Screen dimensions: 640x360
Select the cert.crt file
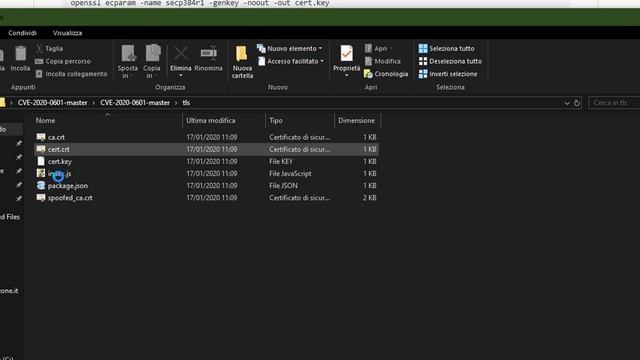[207, 149]
